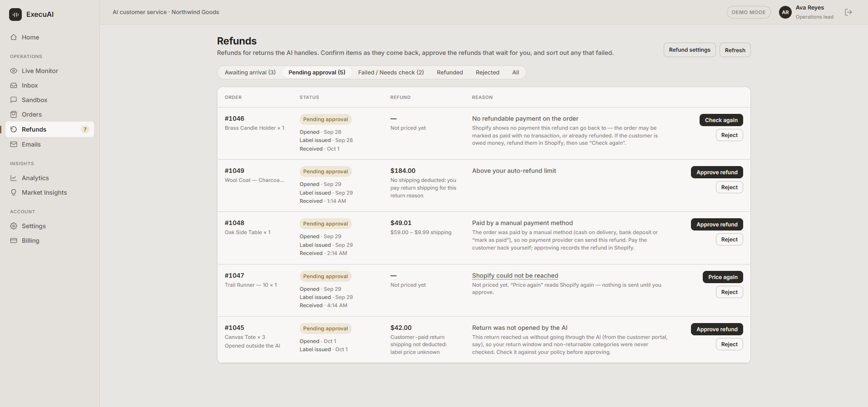
Task: Check again on order #1046
Action: [x=721, y=120]
